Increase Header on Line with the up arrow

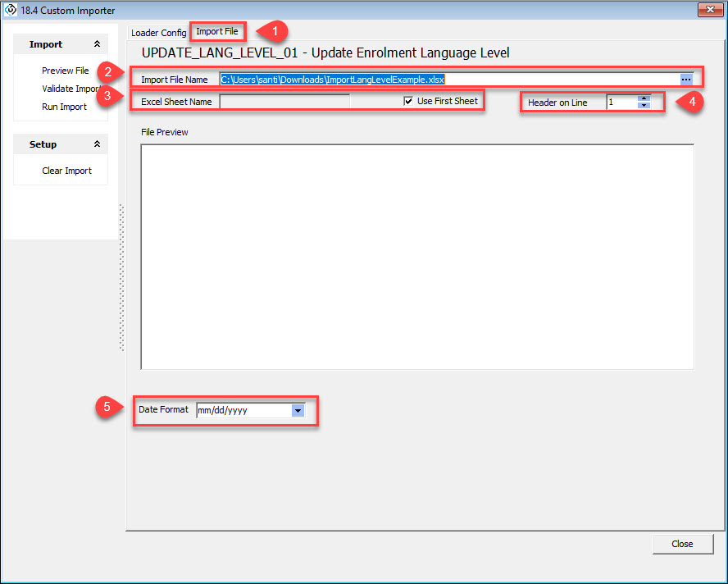click(x=644, y=98)
